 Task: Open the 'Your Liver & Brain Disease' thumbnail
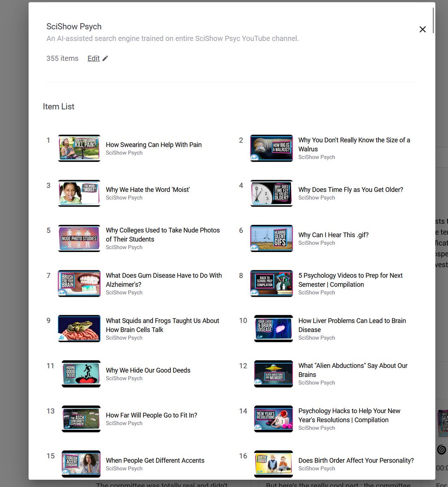pos(273,328)
